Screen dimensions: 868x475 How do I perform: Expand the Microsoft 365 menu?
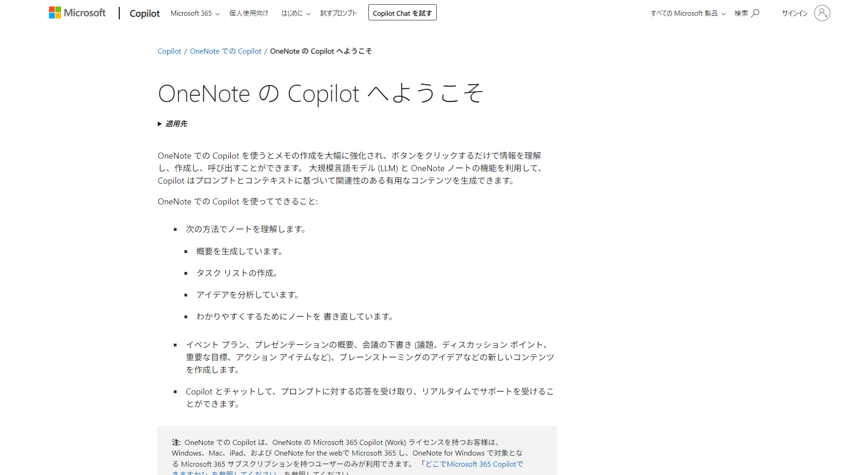[195, 13]
